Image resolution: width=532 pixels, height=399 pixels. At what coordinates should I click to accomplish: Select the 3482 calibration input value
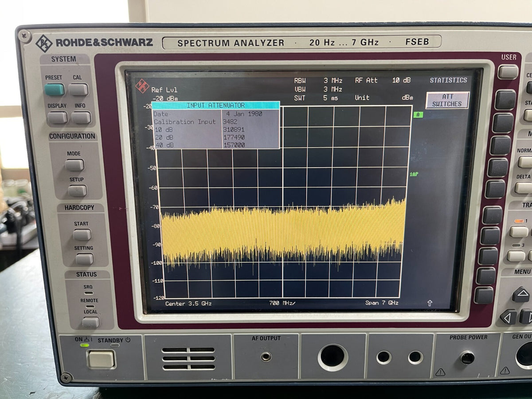coord(230,122)
